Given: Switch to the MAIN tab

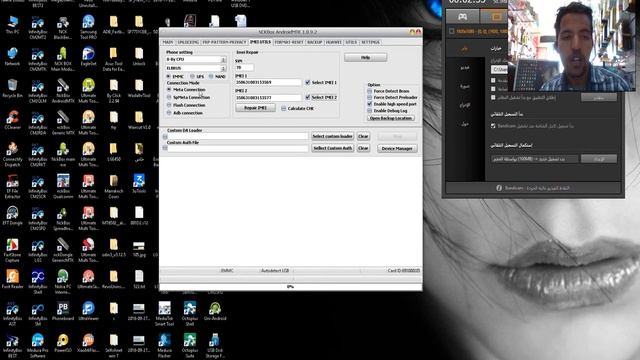Looking at the screenshot, I should (168, 42).
